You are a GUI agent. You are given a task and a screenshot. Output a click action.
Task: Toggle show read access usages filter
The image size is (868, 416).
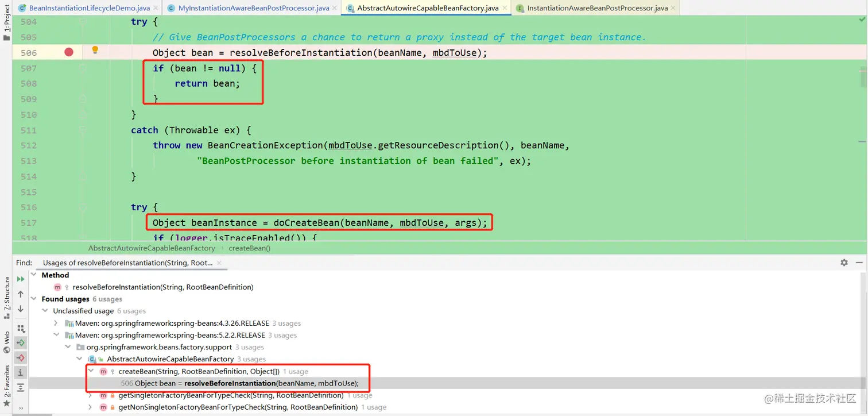21,343
